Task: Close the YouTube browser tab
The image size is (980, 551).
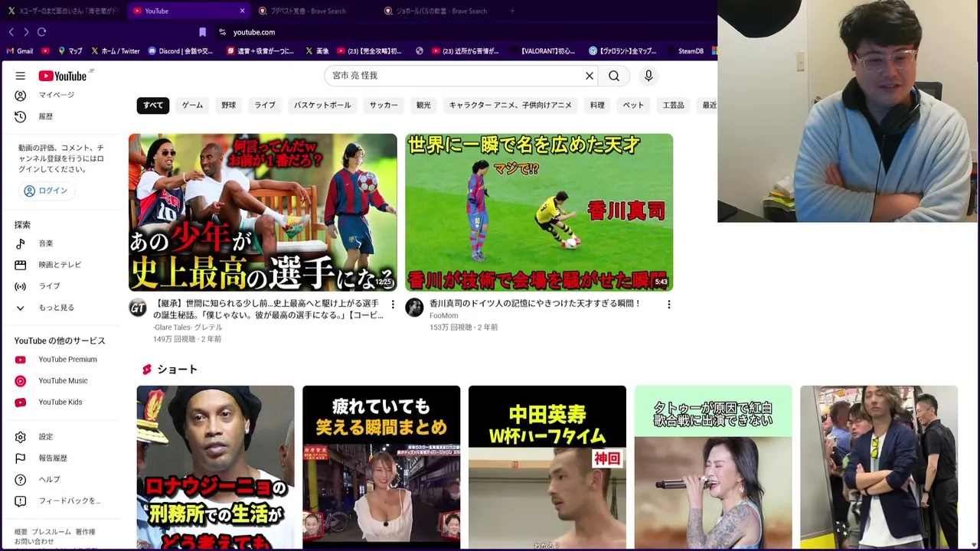Action: [243, 11]
